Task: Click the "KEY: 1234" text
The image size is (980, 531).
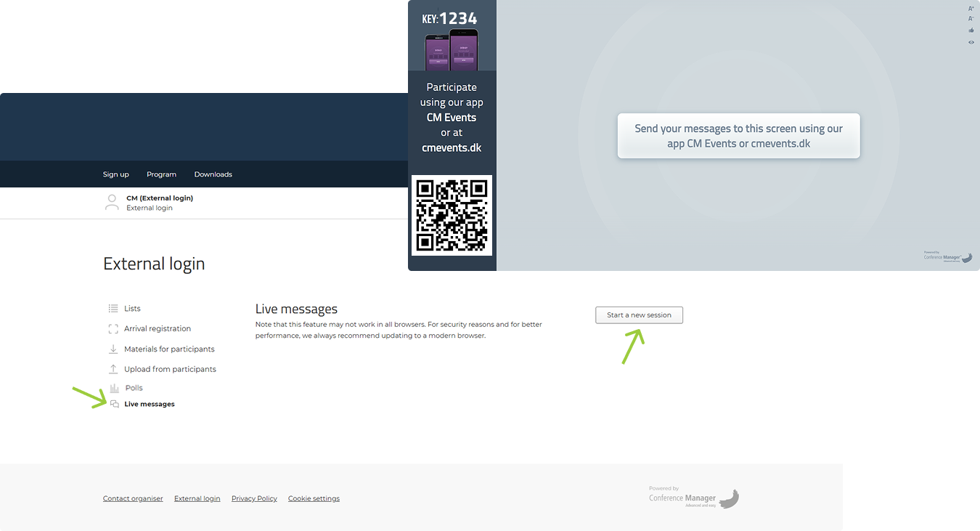Action: [x=450, y=18]
